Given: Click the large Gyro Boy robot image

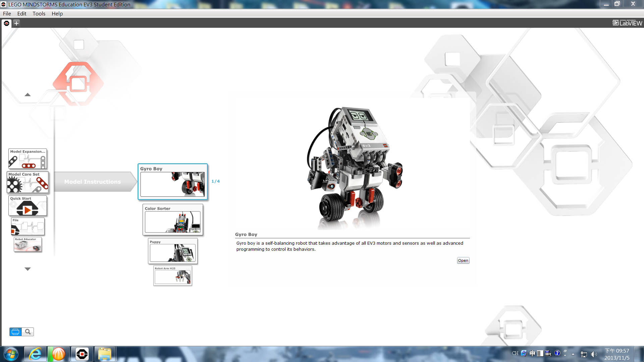Looking at the screenshot, I should pos(355,168).
